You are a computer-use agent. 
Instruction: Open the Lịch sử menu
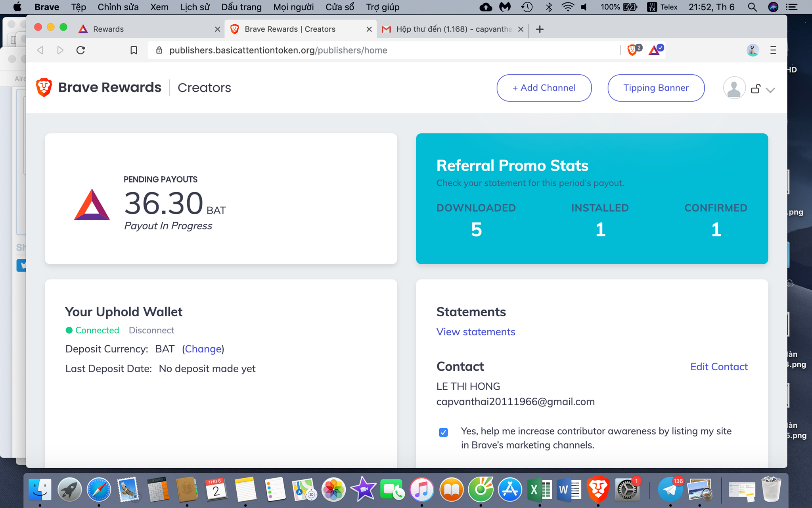[x=194, y=7]
